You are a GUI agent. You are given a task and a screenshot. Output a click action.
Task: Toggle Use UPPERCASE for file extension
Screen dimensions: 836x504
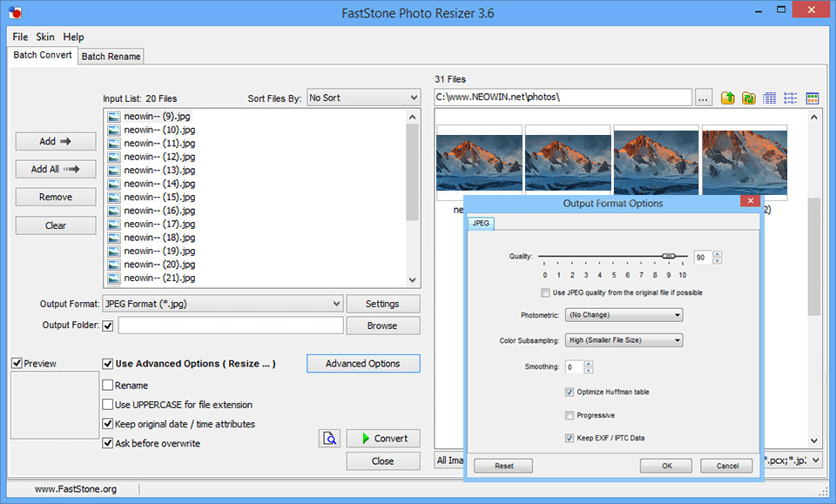108,404
